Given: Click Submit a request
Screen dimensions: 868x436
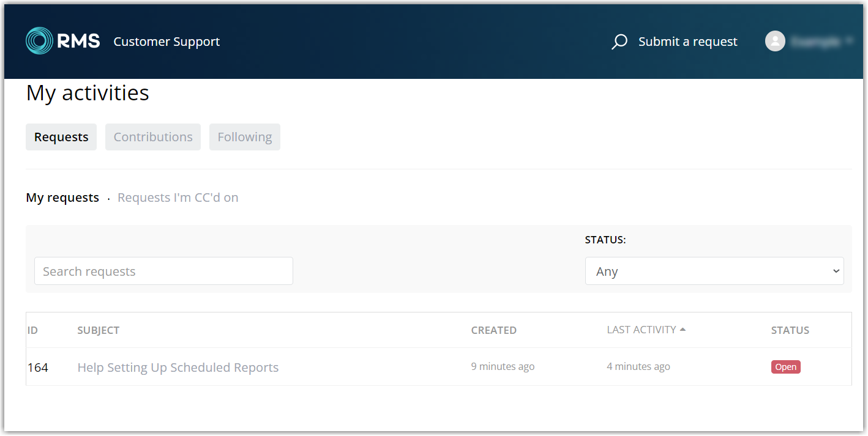Looking at the screenshot, I should point(687,41).
